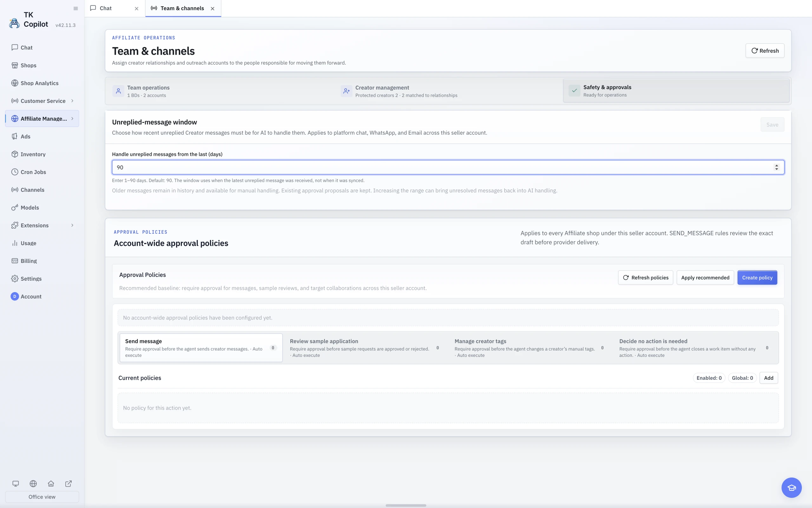Image resolution: width=812 pixels, height=508 pixels.
Task: Click the unreplied messages days input field
Action: [448, 167]
